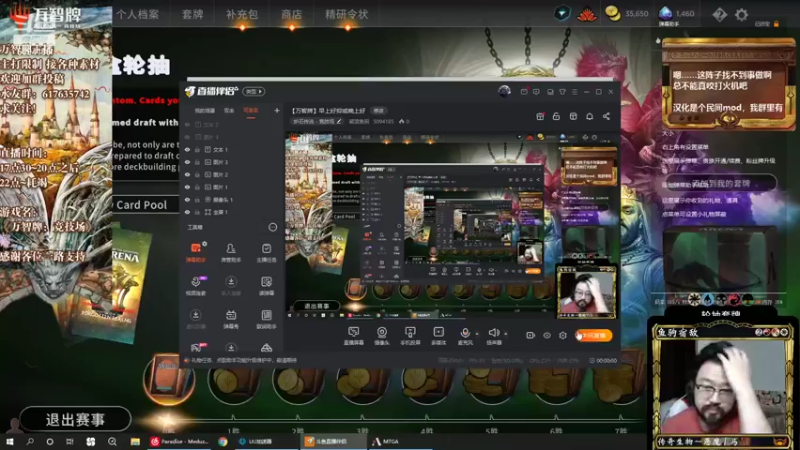Image resolution: width=800 pixels, height=450 pixels.
Task: Open the 读弹幕 read-danmaku tool
Action: click(x=266, y=286)
